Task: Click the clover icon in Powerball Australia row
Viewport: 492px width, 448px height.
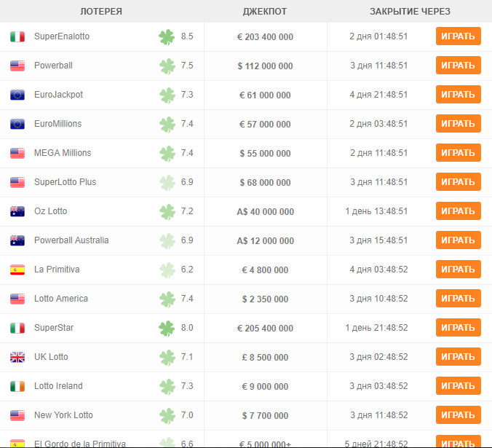Action: click(x=167, y=241)
